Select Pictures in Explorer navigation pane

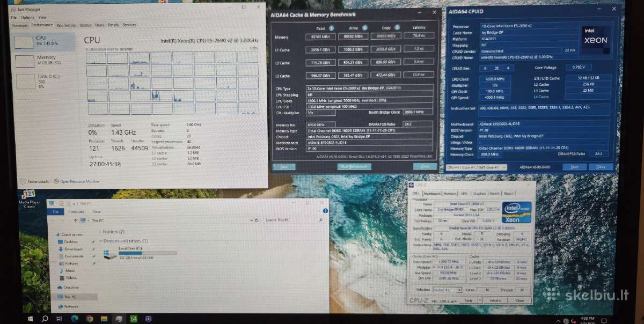(71, 263)
